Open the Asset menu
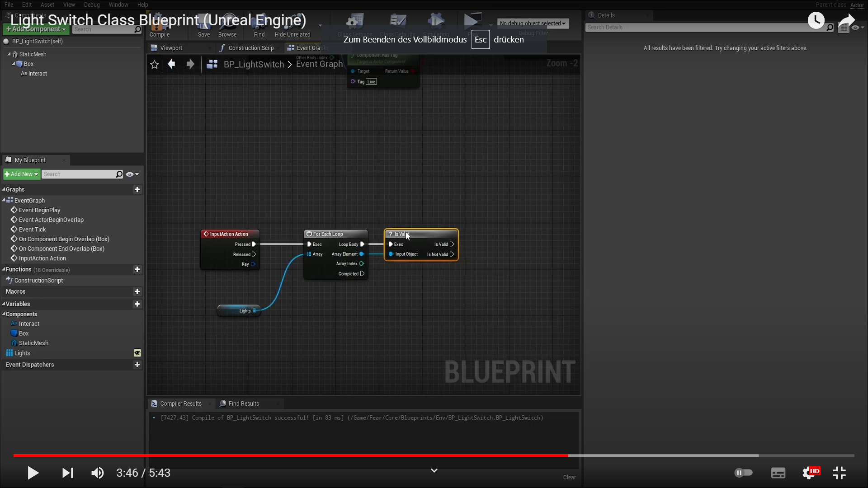Screen dimensions: 868x488 47,5
